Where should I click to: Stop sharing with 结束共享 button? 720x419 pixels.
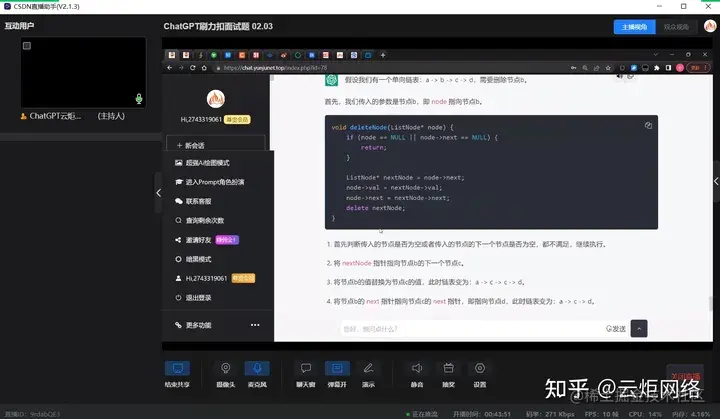[177, 374]
